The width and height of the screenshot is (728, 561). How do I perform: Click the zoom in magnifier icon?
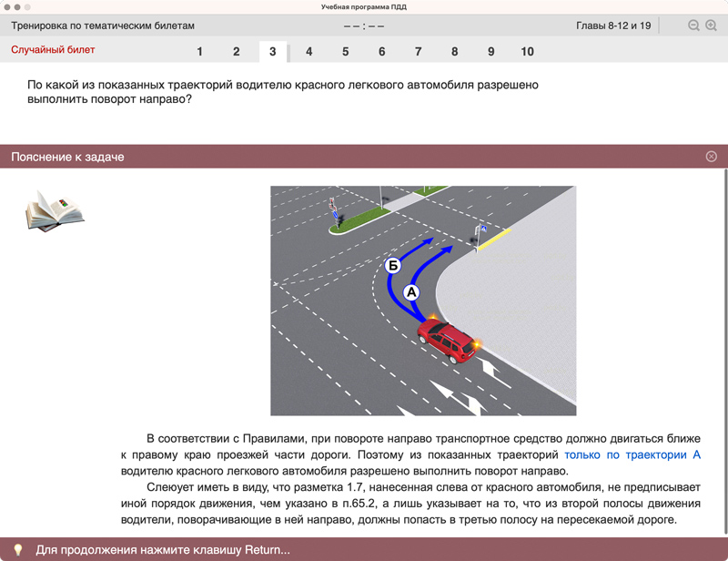point(712,25)
